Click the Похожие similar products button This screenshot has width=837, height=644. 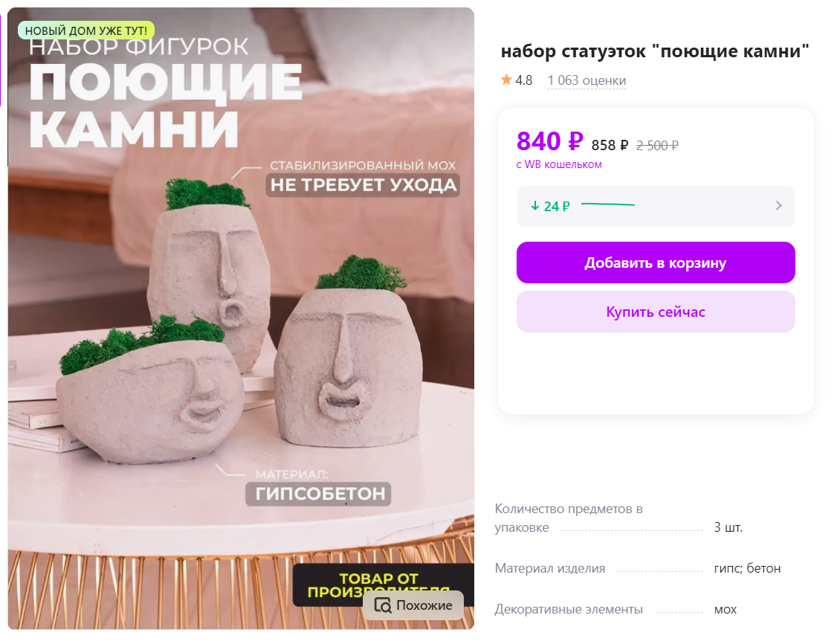413,605
